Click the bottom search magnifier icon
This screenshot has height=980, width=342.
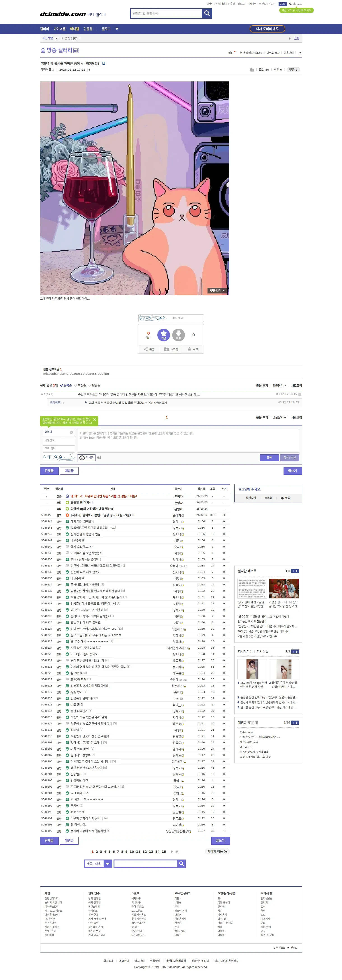tap(182, 864)
